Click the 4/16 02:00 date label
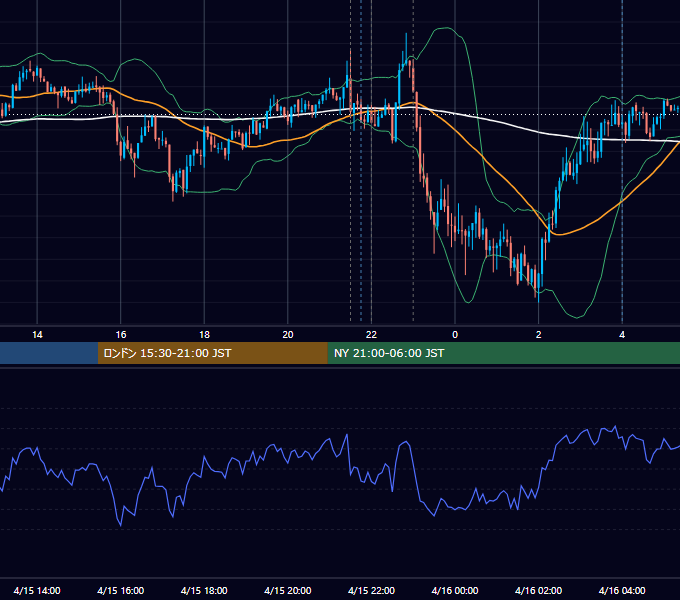Image resolution: width=680 pixels, height=600 pixels. (538, 590)
